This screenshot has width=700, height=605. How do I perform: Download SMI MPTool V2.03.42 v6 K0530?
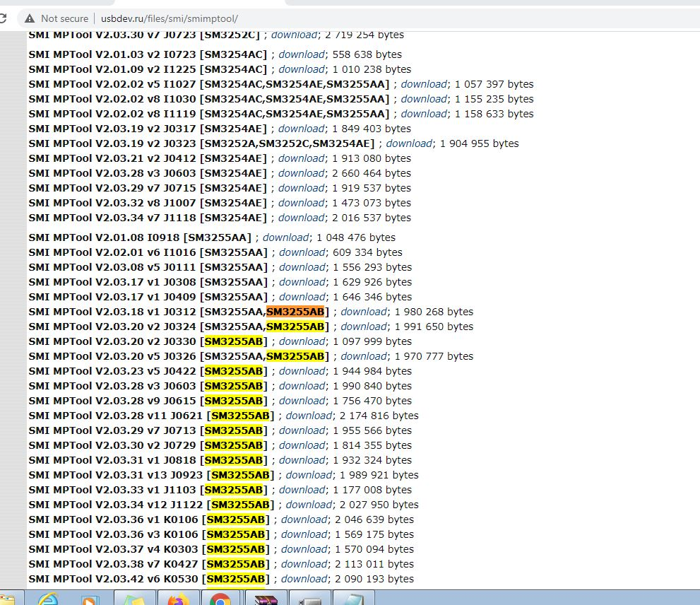[x=304, y=579]
